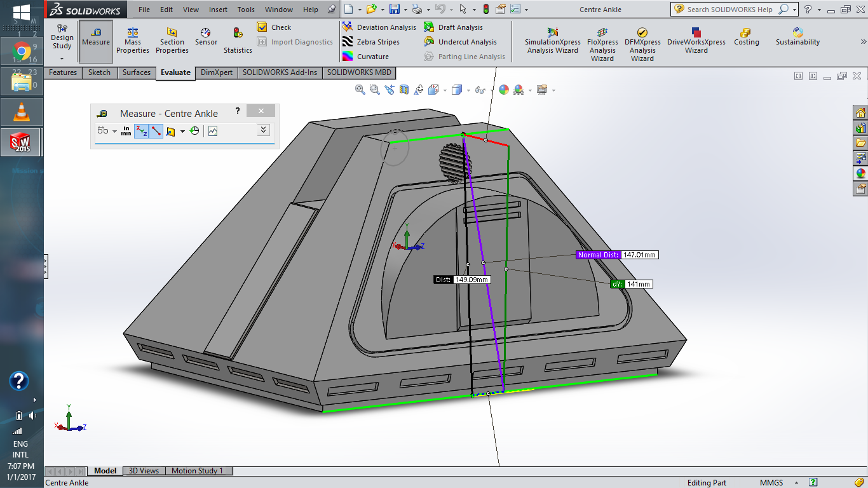Launch the SimulationXpress Analysis Wizard
This screenshot has height=488, width=868.
coord(552,38)
